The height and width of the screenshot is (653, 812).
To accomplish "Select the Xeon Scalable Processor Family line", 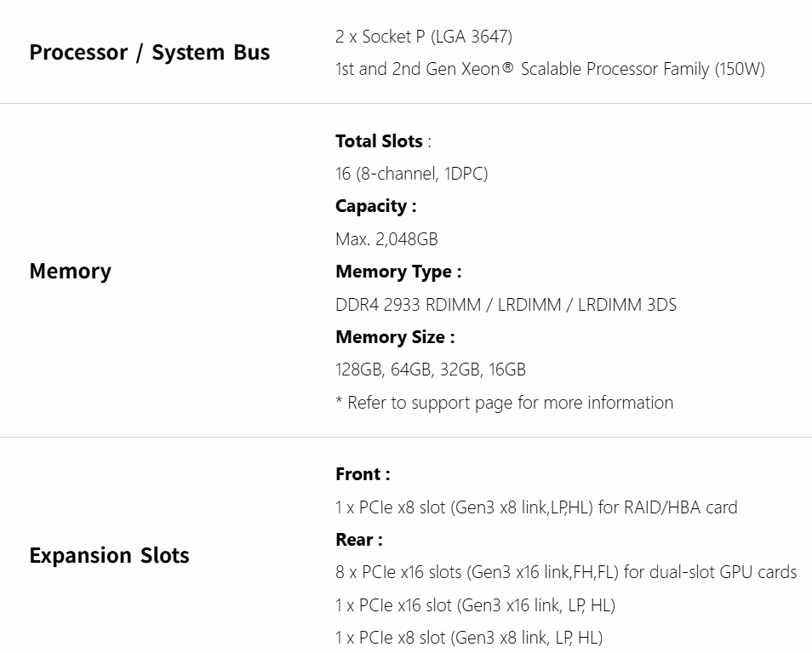I will pyautogui.click(x=550, y=70).
